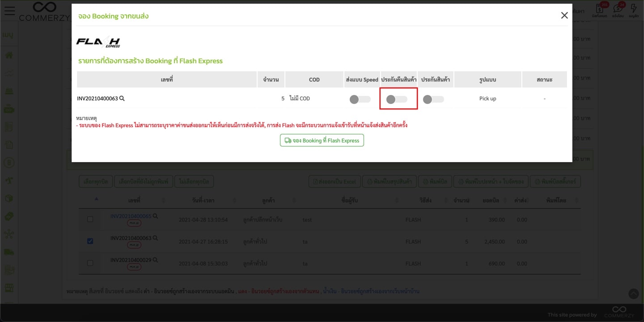Open the truck delivery sidebar icon
This screenshot has height=322, width=644.
(9, 252)
